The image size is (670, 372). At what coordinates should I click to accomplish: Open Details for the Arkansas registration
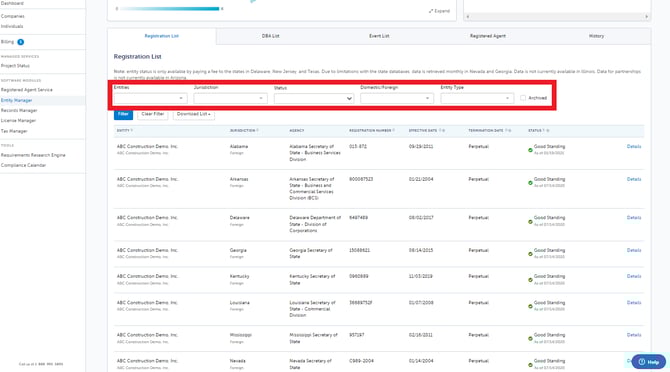[x=634, y=179]
